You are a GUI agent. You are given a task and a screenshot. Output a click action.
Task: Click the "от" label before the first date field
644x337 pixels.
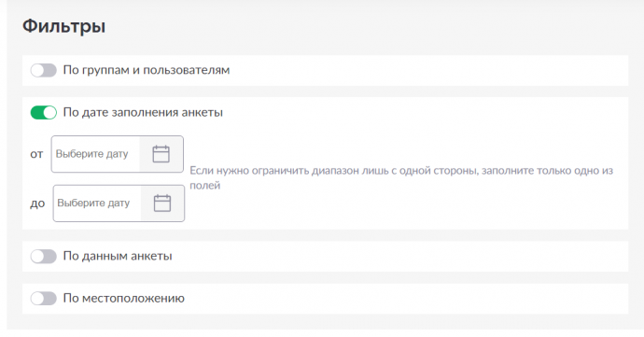coord(36,155)
